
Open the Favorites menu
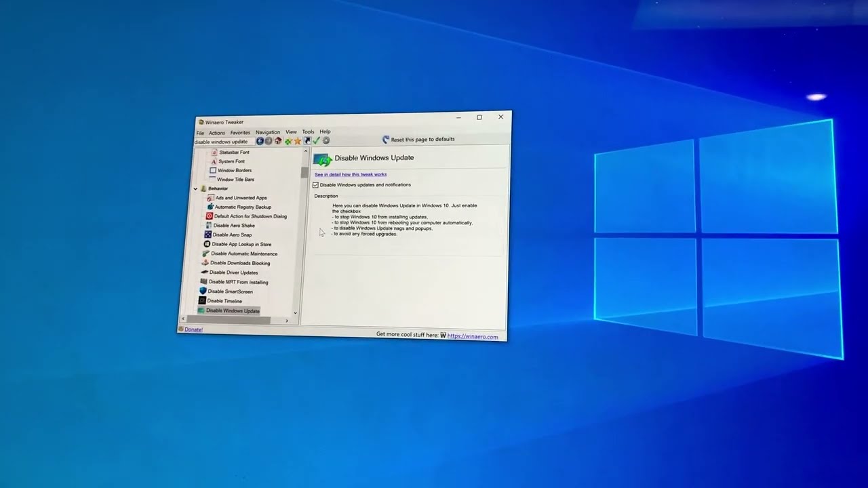pos(240,133)
